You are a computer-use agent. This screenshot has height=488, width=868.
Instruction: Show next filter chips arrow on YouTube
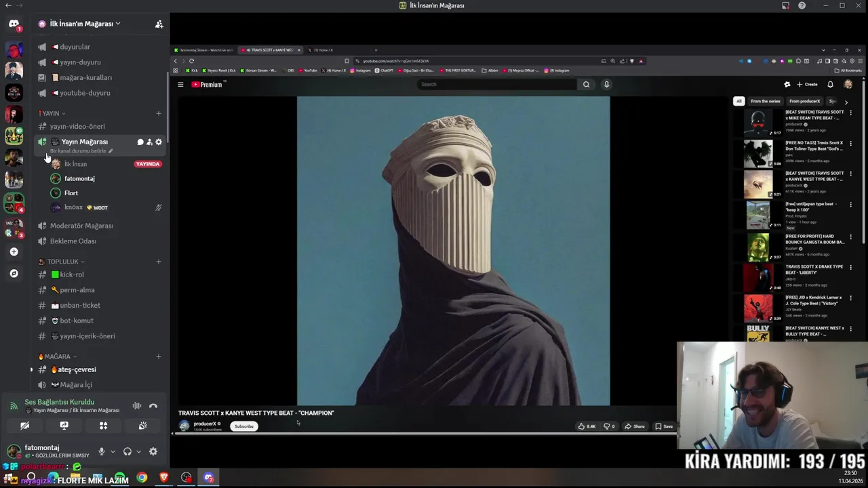click(846, 102)
